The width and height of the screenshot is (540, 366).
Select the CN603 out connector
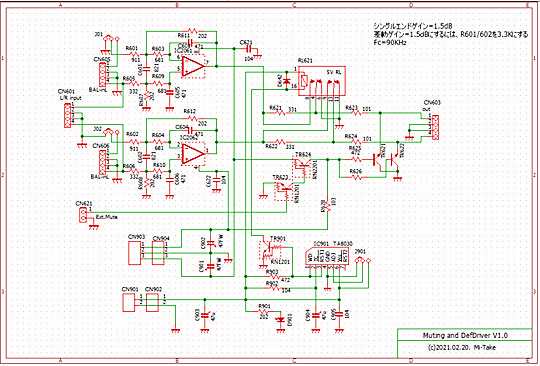(435, 127)
